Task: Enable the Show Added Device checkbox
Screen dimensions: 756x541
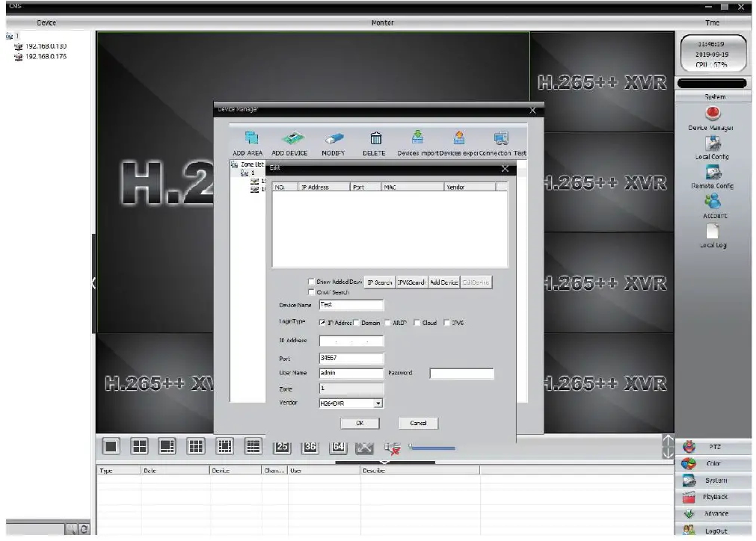Action: (x=311, y=282)
